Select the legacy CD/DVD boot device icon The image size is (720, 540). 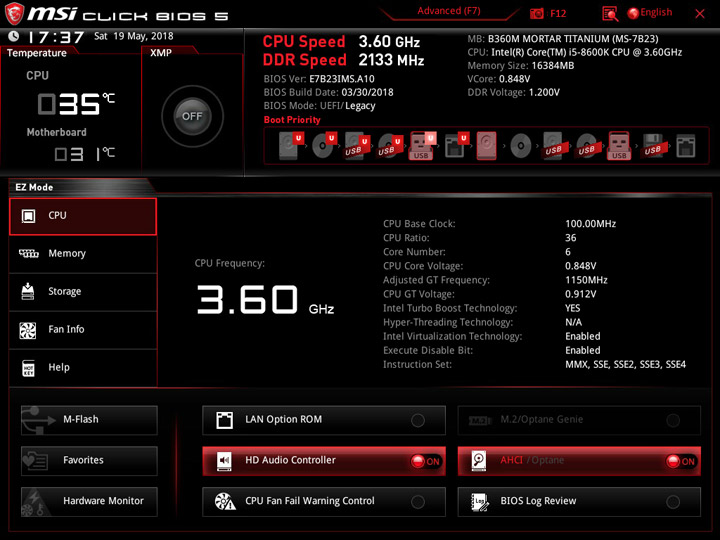[520, 146]
